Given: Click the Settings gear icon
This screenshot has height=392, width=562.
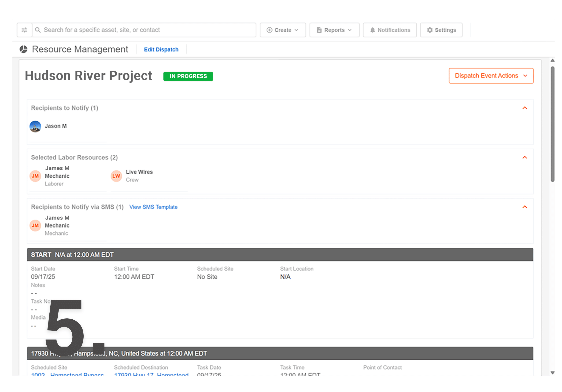Looking at the screenshot, I should 430,30.
